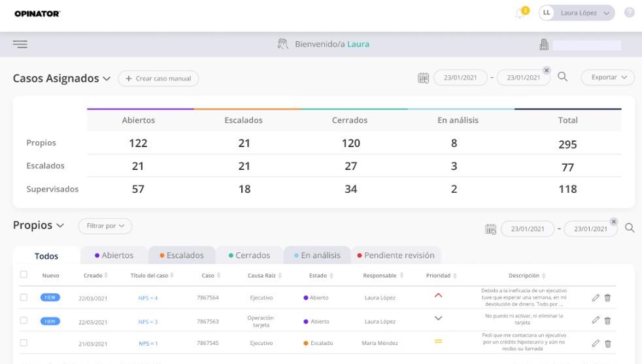
Task: Click the Propios start date field
Action: (528, 229)
